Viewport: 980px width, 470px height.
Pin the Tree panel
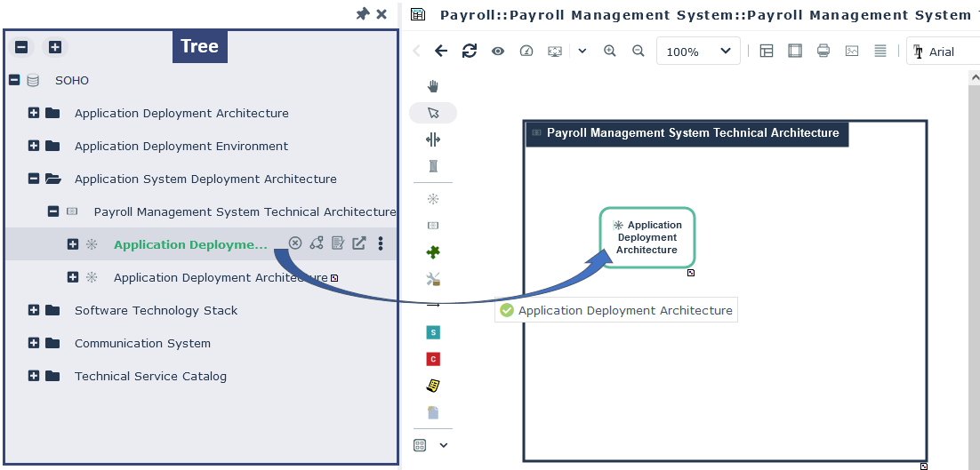pos(362,14)
